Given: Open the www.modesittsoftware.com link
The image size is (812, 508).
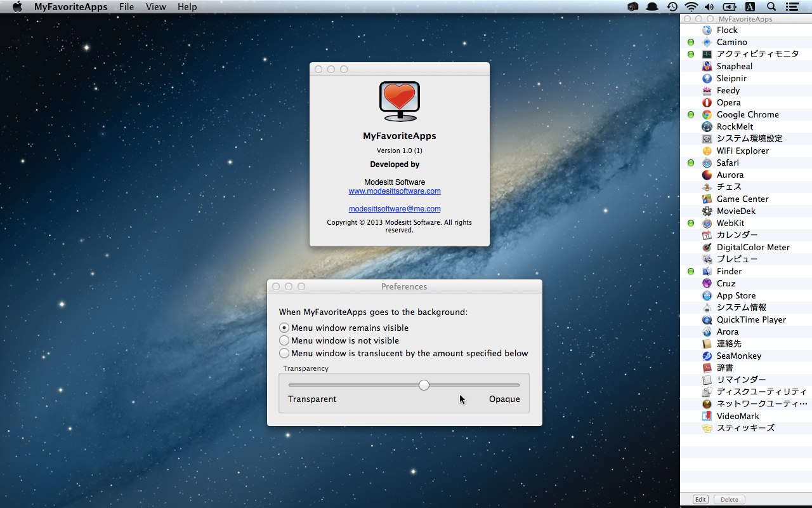Looking at the screenshot, I should 395,191.
